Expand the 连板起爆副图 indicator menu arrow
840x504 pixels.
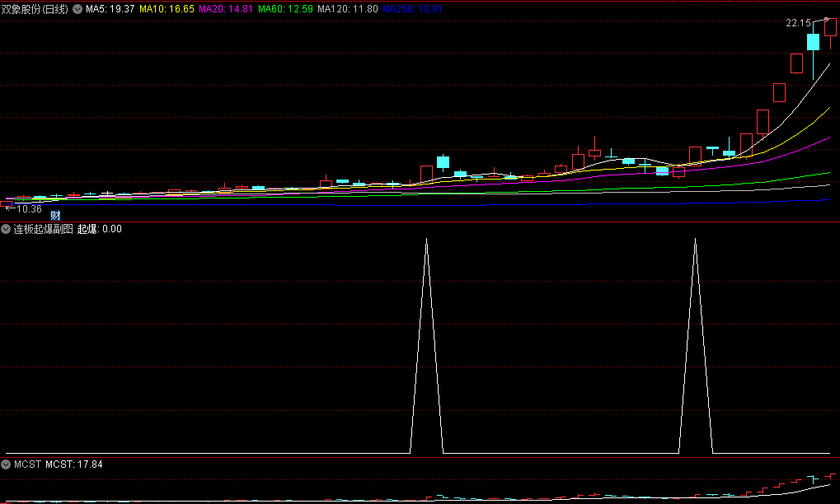[6, 229]
